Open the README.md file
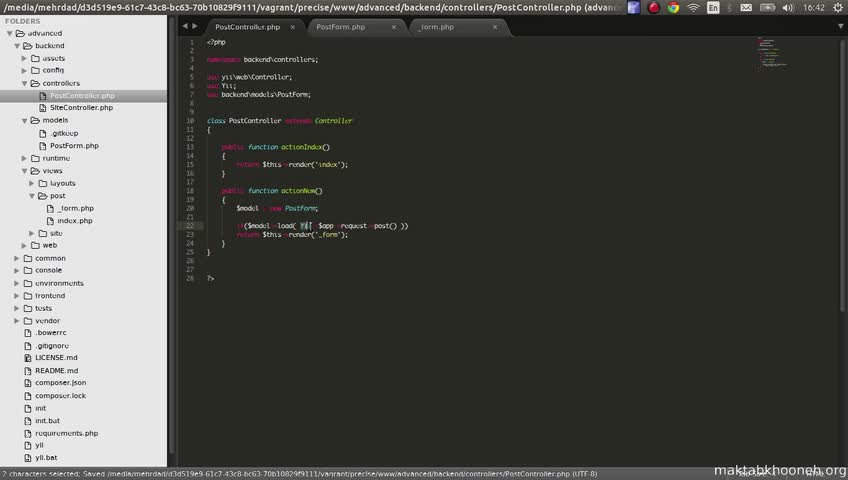This screenshot has width=848, height=480. 57,370
